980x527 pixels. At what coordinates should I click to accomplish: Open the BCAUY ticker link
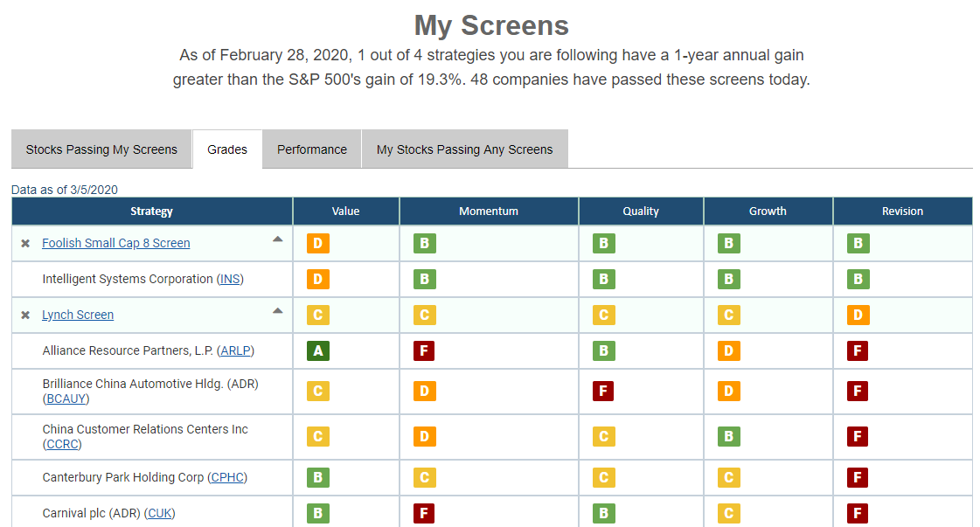[x=66, y=399]
